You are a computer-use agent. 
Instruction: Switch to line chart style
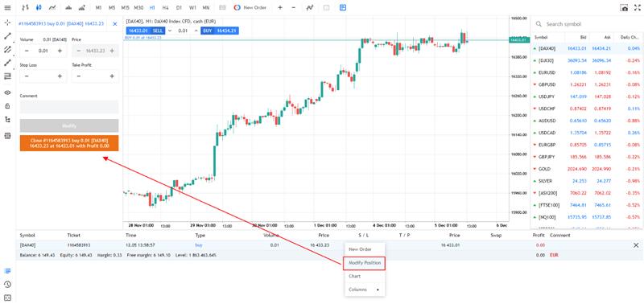(52, 7)
